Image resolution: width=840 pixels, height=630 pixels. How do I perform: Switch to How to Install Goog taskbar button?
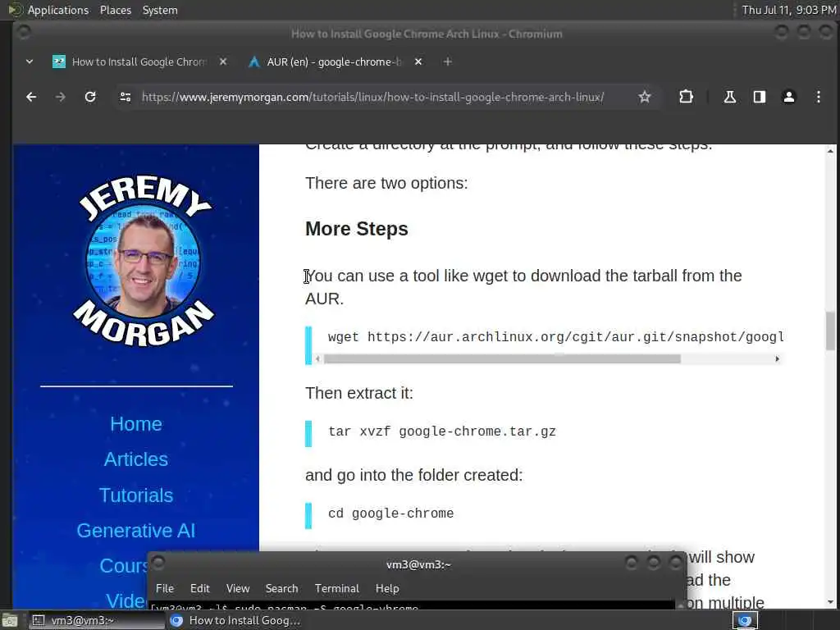(235, 620)
